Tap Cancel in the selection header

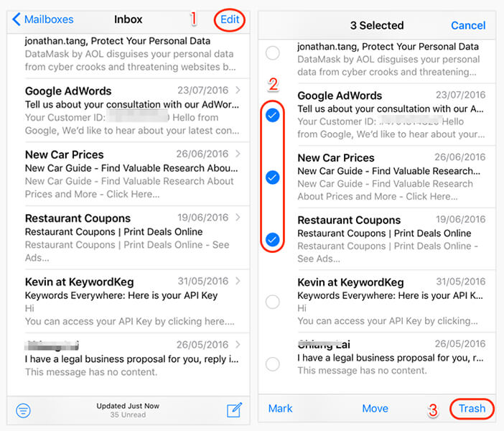[468, 25]
